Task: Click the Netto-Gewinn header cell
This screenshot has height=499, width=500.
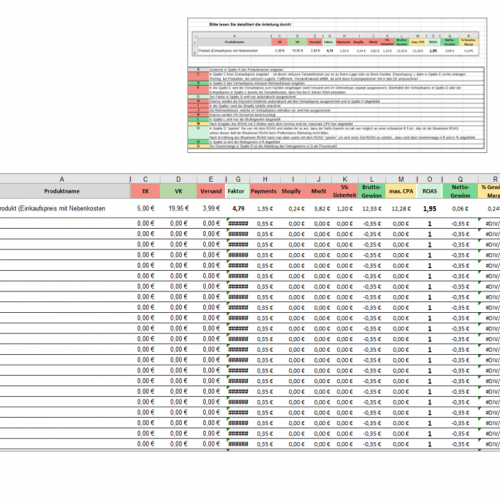Action: [x=460, y=191]
